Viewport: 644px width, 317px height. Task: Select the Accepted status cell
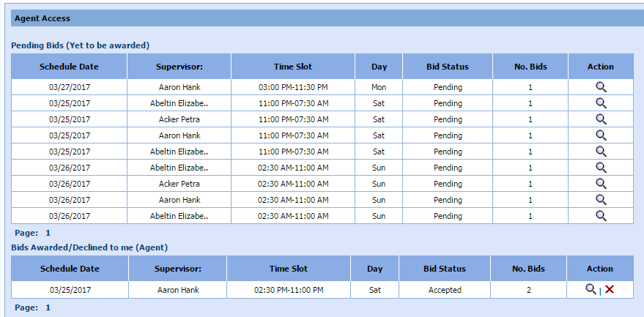[x=445, y=290]
